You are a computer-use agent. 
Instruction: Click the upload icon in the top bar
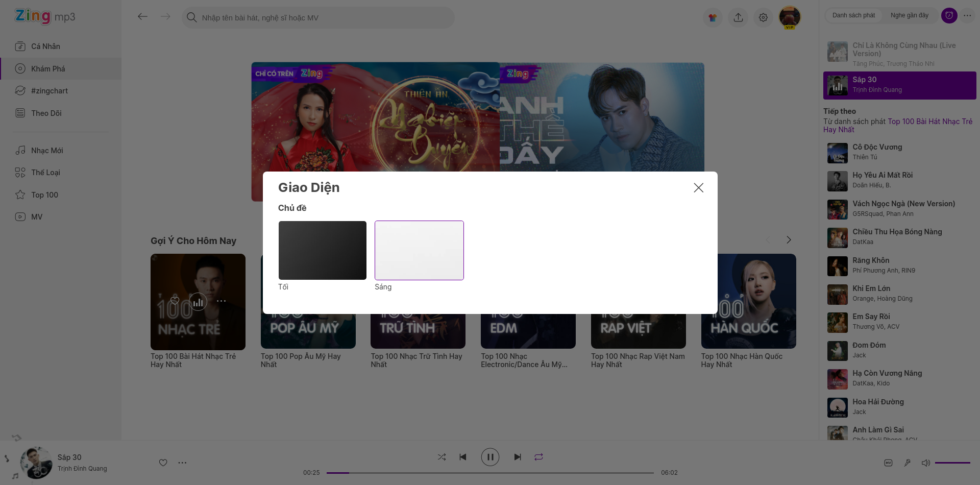(x=738, y=17)
